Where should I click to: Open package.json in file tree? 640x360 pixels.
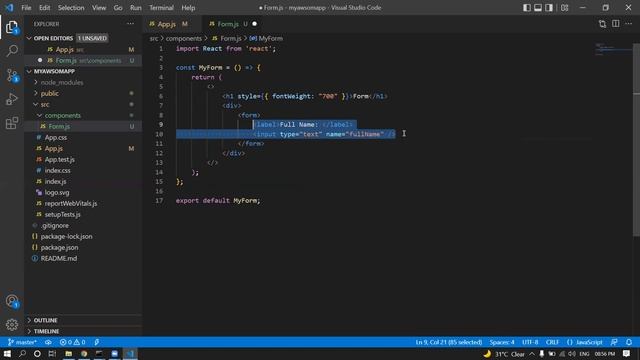(83, 248)
